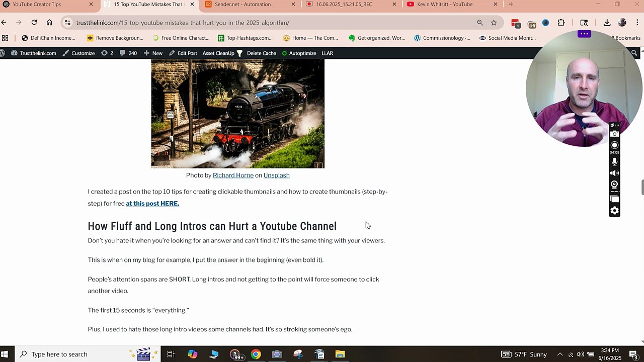The image size is (644, 362).
Task: Open Google Chrome from the taskbar
Action: click(256, 354)
